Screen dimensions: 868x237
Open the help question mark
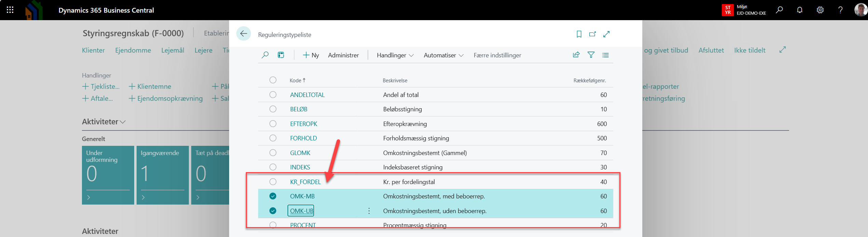840,10
